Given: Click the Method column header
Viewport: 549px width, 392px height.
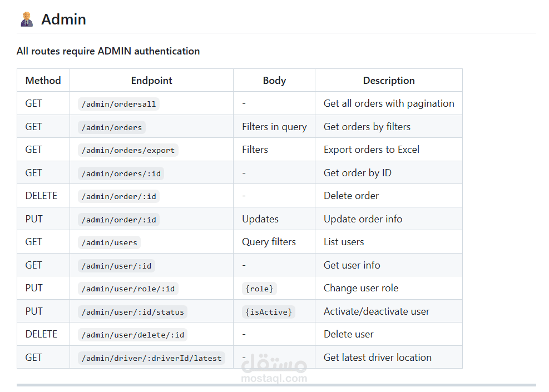Looking at the screenshot, I should click(x=43, y=81).
